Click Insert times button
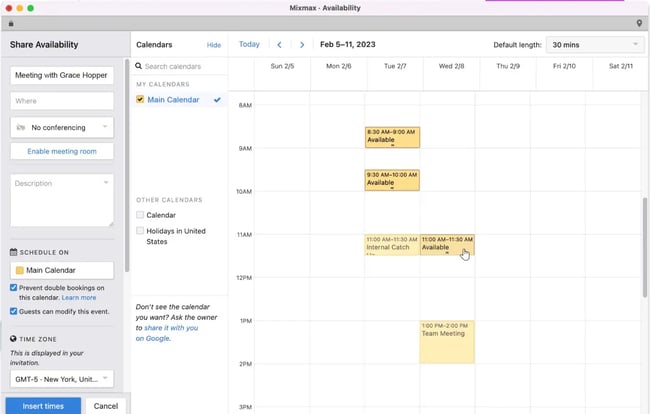 43,406
